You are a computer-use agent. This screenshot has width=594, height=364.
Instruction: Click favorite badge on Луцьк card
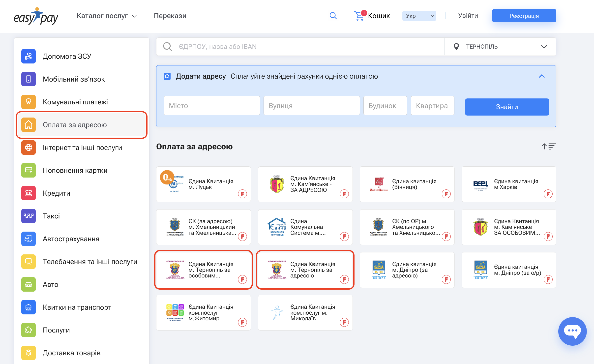click(242, 194)
